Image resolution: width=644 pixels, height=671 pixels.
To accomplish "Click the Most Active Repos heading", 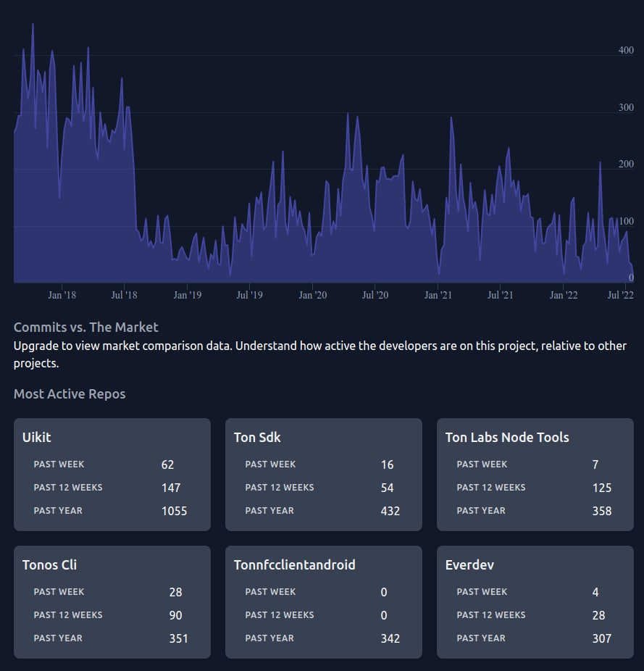I will (70, 394).
